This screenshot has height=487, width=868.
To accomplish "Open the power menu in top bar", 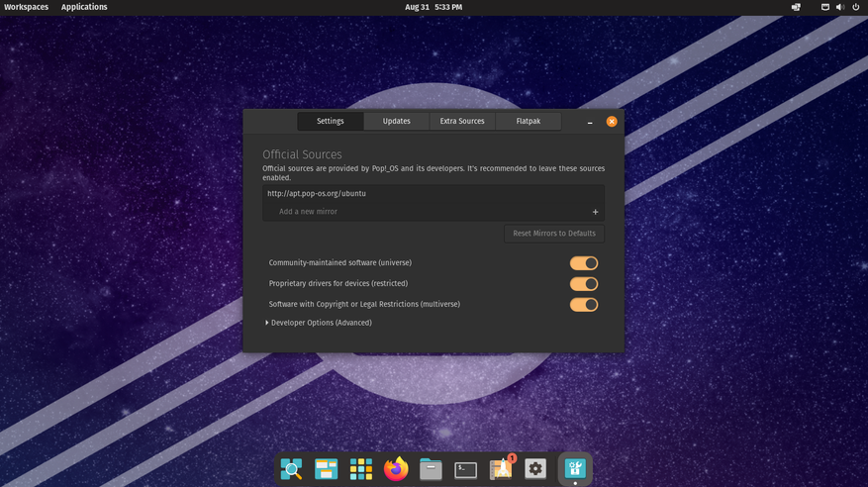I will 855,7.
